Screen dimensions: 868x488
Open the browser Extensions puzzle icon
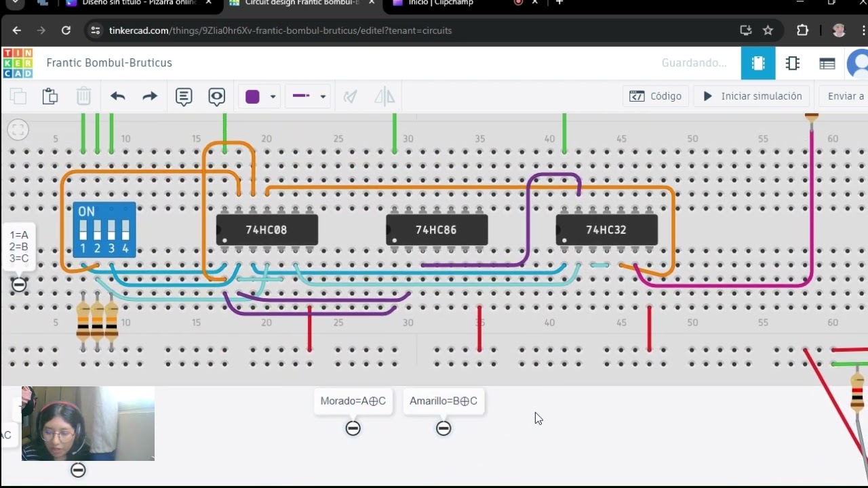click(803, 30)
